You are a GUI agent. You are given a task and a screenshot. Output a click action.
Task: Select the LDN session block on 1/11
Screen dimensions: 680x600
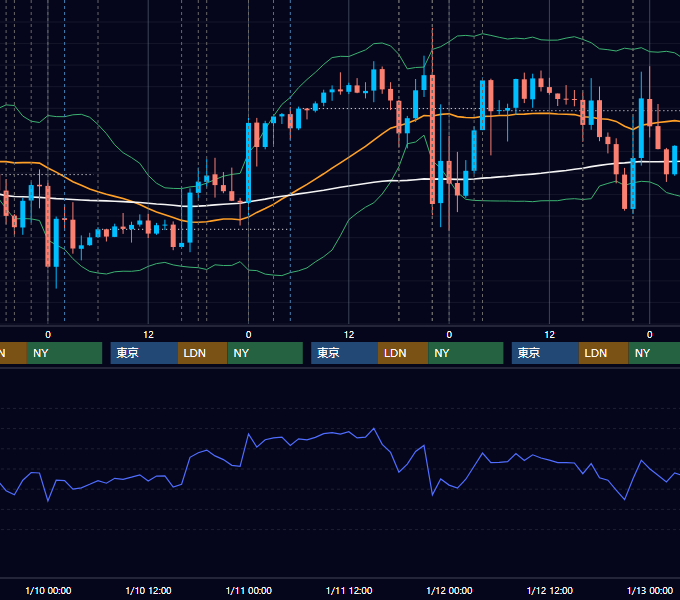coord(403,353)
